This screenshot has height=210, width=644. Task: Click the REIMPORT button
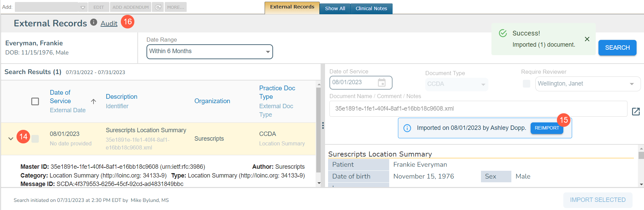tap(546, 128)
